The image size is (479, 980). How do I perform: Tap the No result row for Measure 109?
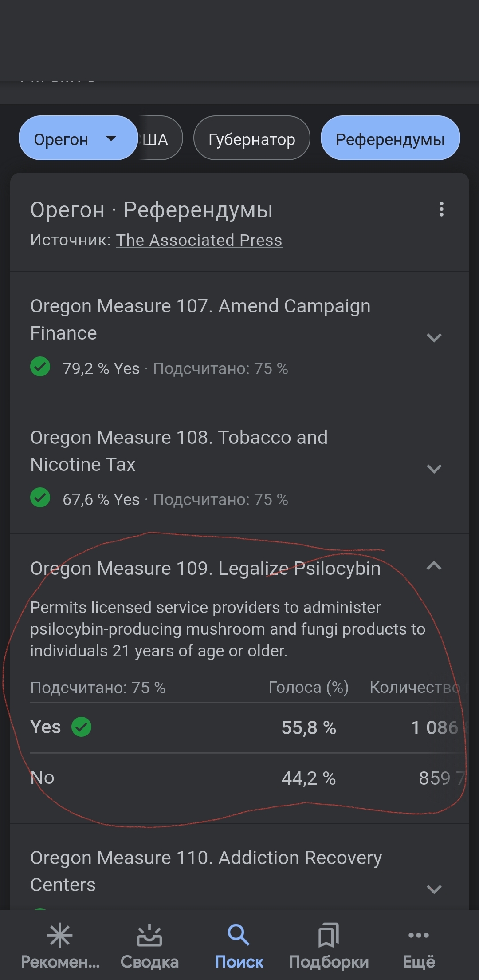pos(239,778)
